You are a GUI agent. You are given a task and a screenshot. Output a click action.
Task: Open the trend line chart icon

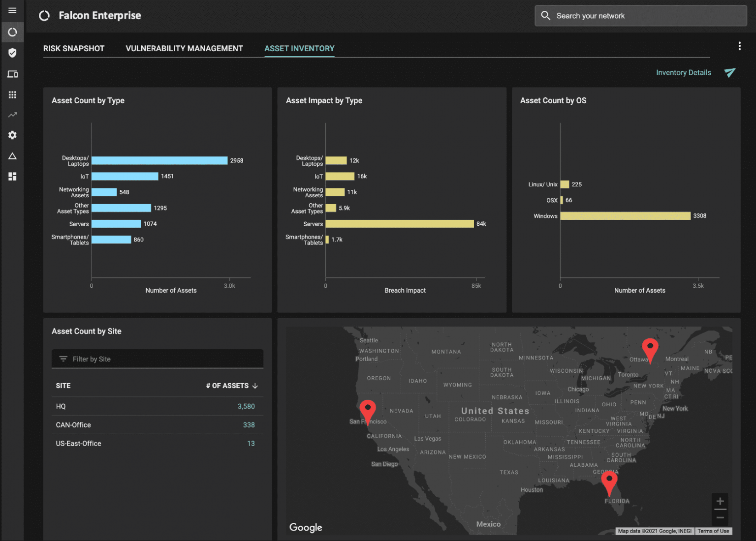coord(12,115)
